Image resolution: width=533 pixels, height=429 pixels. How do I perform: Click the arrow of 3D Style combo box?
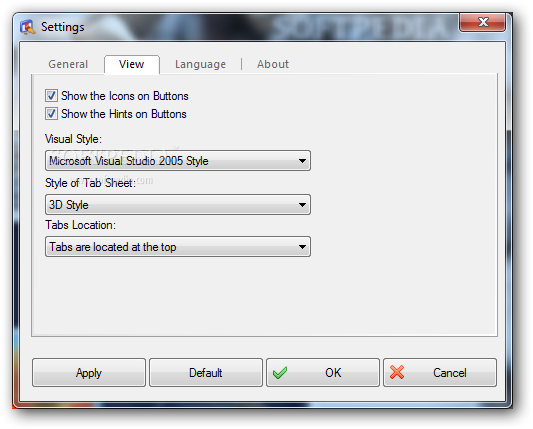302,205
